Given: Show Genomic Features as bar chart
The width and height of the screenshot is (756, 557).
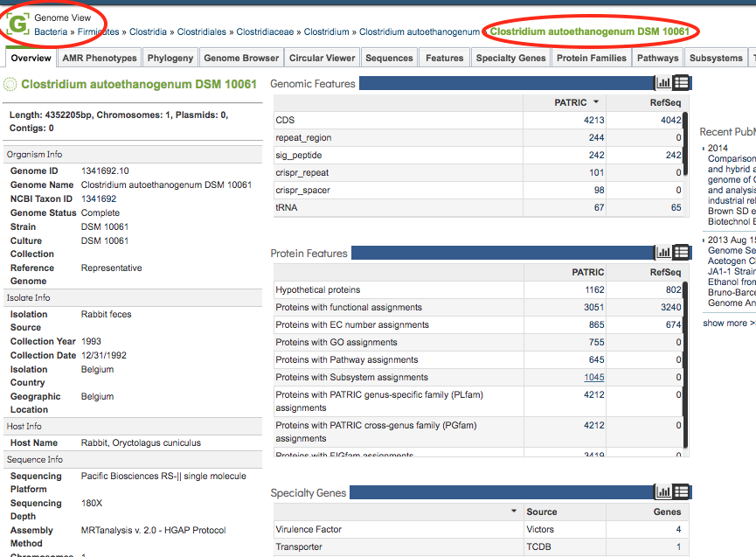Looking at the screenshot, I should pyautogui.click(x=663, y=83).
